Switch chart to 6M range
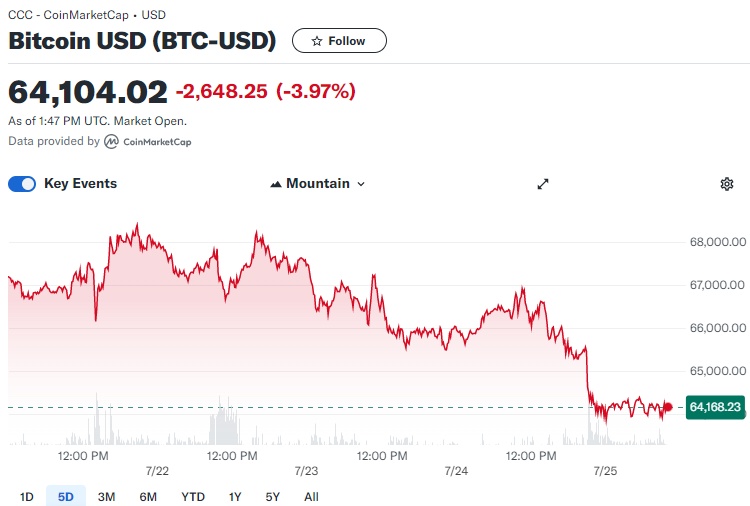This screenshot has height=506, width=750. point(148,497)
